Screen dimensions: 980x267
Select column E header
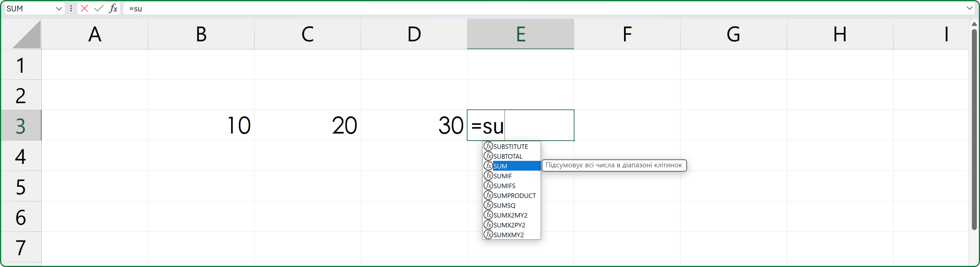[x=520, y=34]
